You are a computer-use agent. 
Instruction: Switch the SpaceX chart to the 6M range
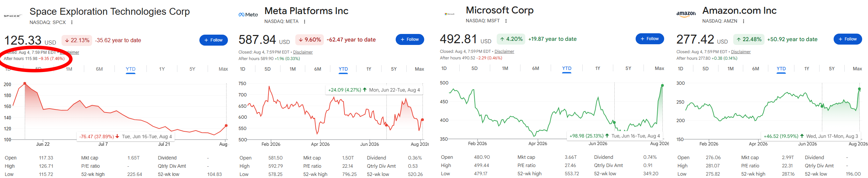click(x=99, y=69)
